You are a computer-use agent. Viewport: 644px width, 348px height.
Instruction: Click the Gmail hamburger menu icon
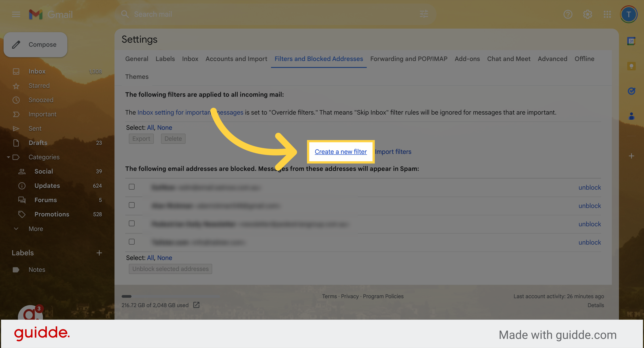click(x=16, y=13)
